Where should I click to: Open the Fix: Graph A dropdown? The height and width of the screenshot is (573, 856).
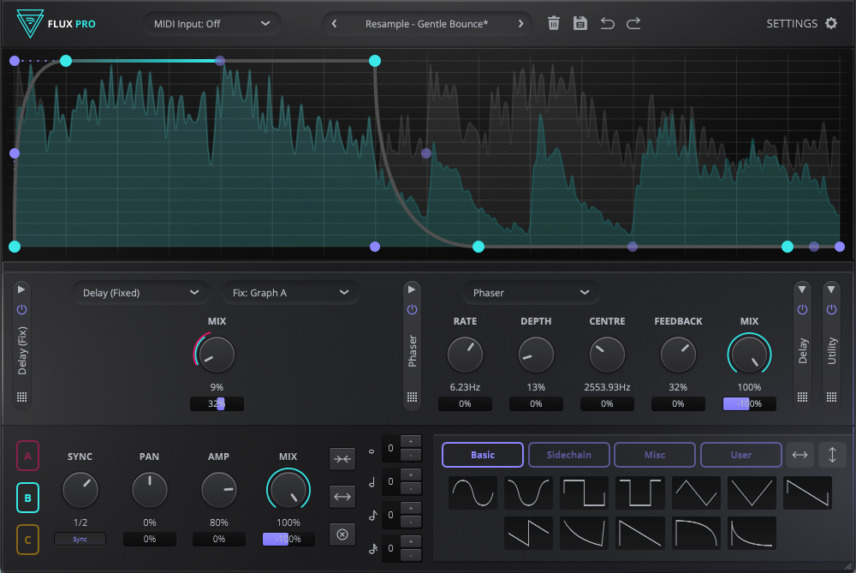pyautogui.click(x=290, y=293)
